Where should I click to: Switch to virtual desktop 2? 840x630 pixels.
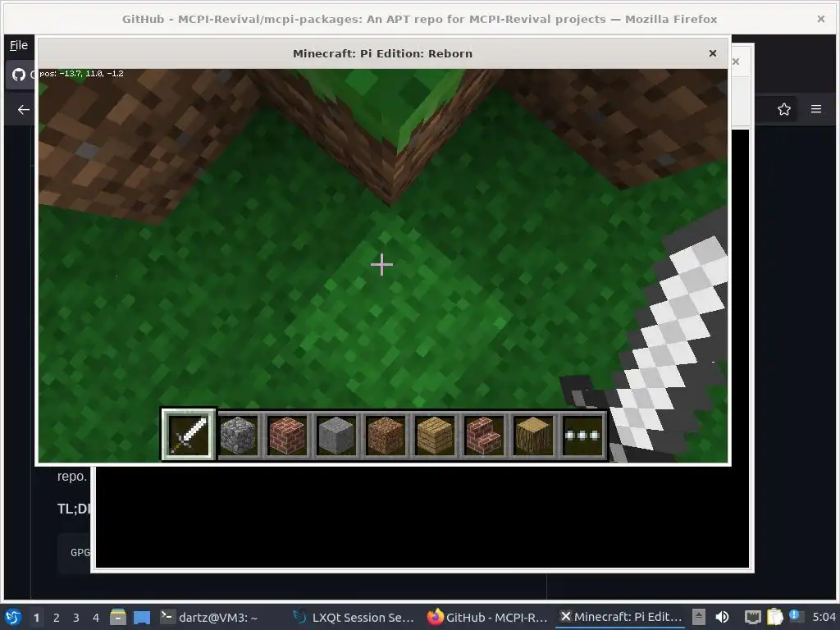tap(57, 618)
